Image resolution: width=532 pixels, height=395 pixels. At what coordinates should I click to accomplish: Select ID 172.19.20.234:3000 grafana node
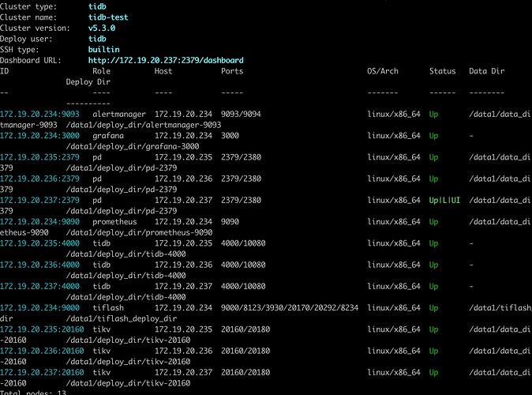coord(39,136)
